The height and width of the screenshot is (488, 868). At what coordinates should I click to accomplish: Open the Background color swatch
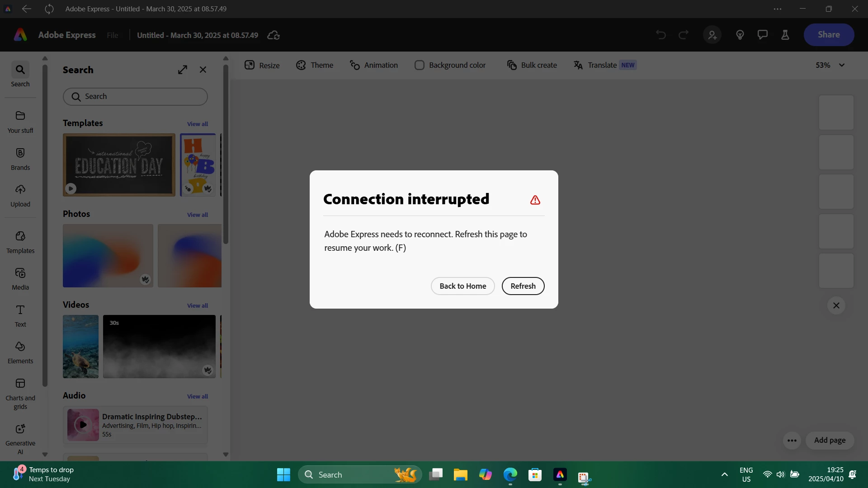coord(419,65)
